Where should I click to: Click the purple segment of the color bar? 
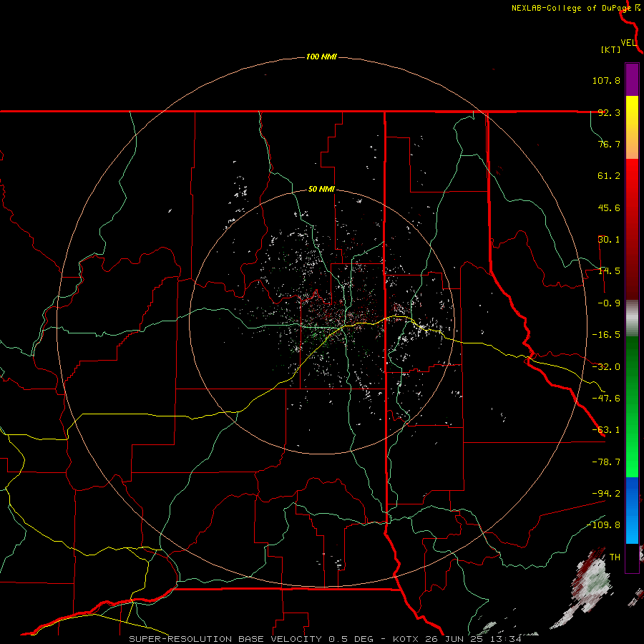pyautogui.click(x=632, y=79)
